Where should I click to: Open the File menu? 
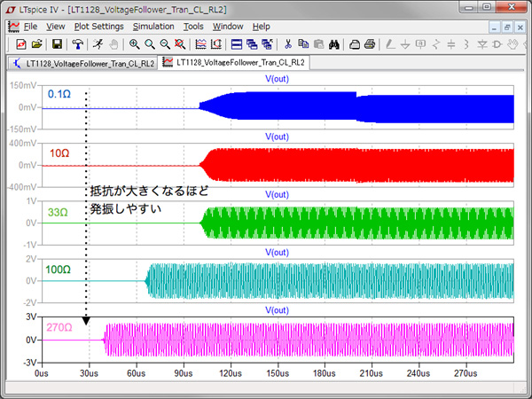(x=30, y=27)
